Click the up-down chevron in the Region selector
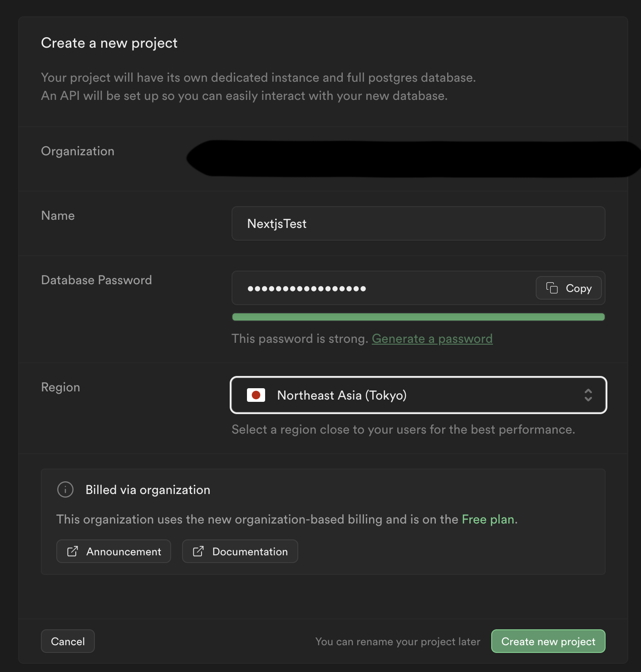The height and width of the screenshot is (672, 641). (588, 395)
